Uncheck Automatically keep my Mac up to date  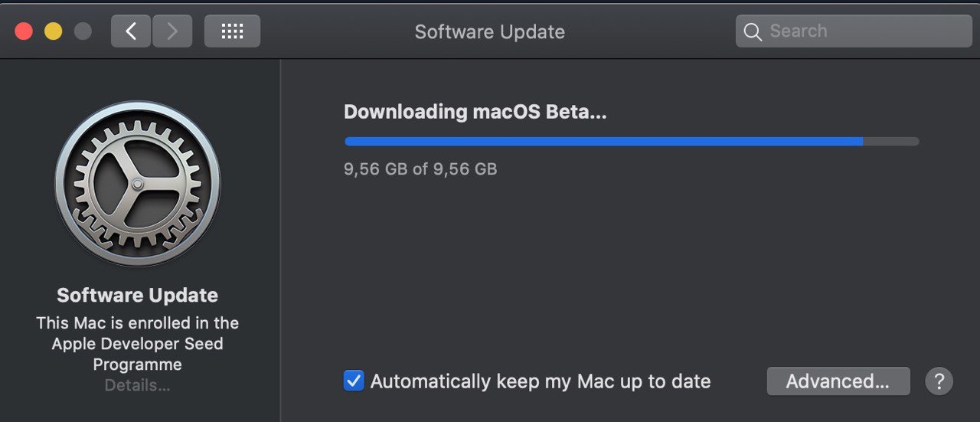354,381
